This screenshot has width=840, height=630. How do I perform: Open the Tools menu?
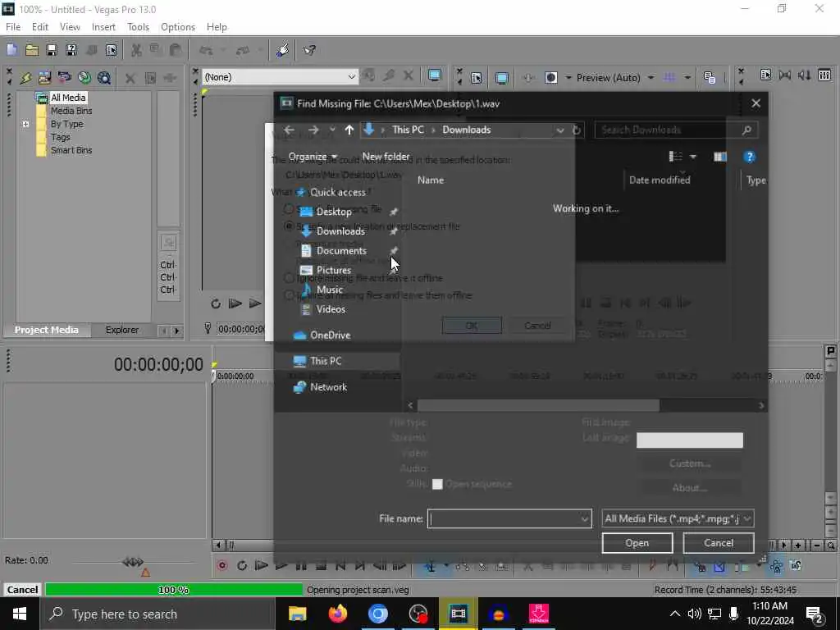tap(138, 27)
